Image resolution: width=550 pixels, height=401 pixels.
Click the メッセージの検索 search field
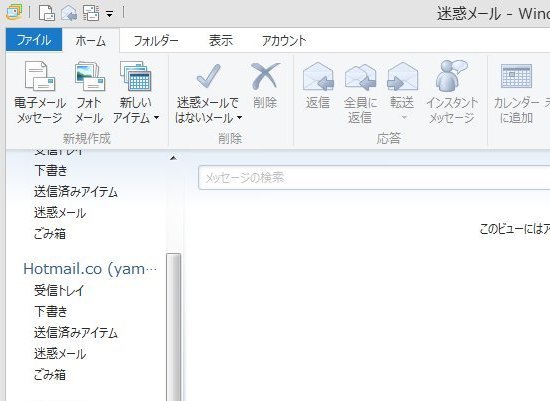point(374,178)
